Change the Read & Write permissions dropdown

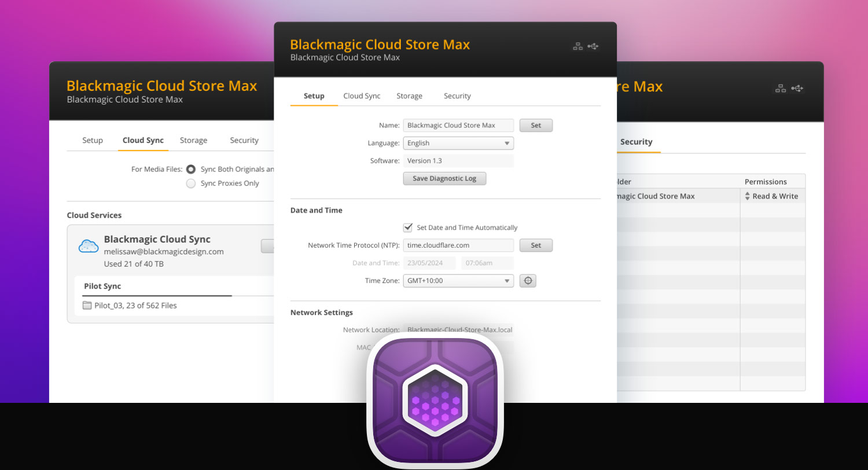click(773, 196)
